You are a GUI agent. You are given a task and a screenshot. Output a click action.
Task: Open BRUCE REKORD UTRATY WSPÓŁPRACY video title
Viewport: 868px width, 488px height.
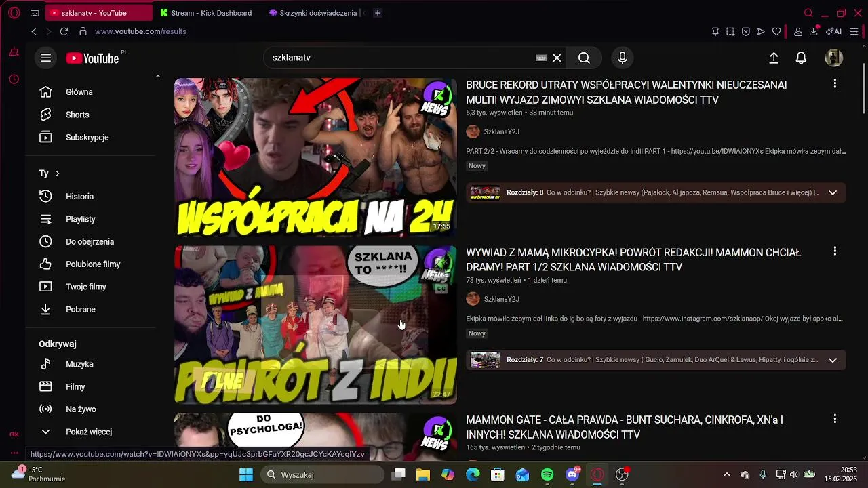point(626,93)
